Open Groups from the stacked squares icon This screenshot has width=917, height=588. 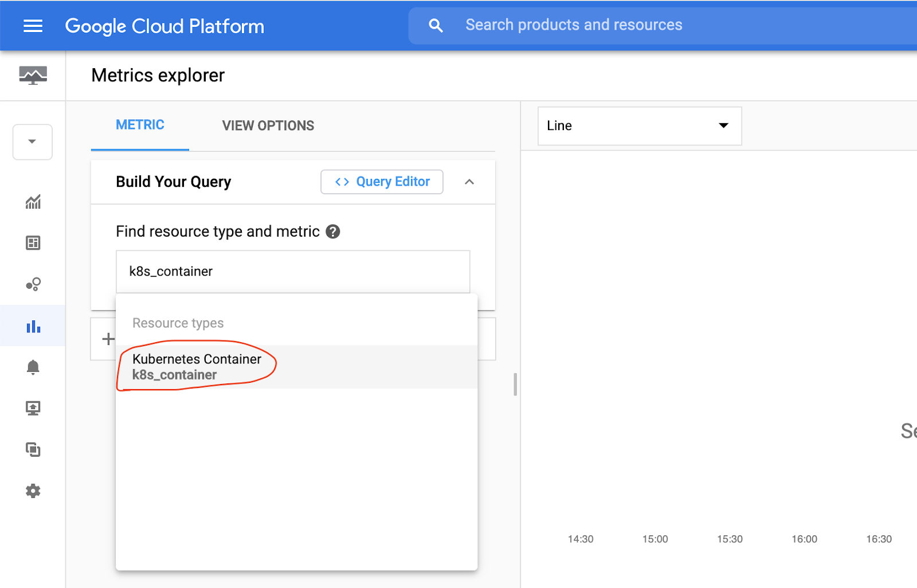coord(33,449)
